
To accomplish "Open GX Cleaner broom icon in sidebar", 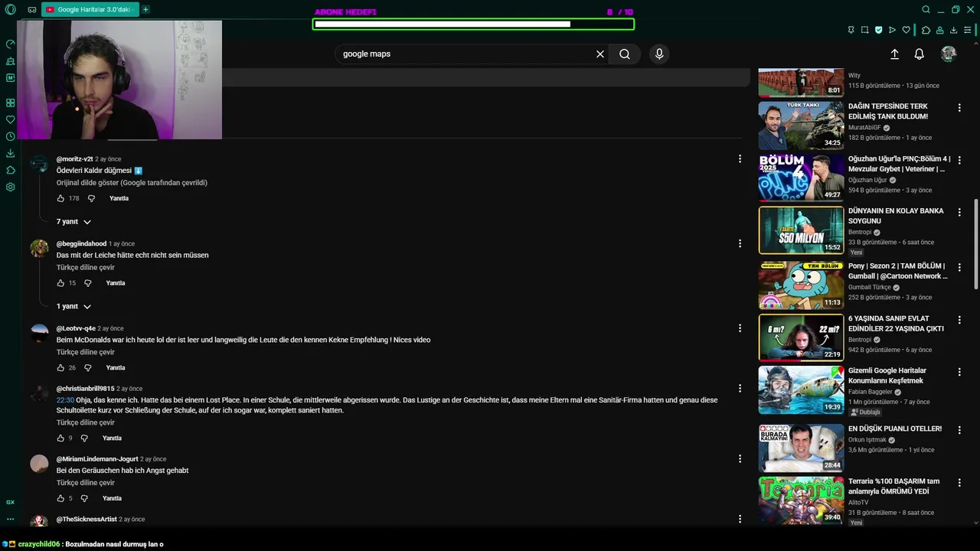I will (x=11, y=61).
